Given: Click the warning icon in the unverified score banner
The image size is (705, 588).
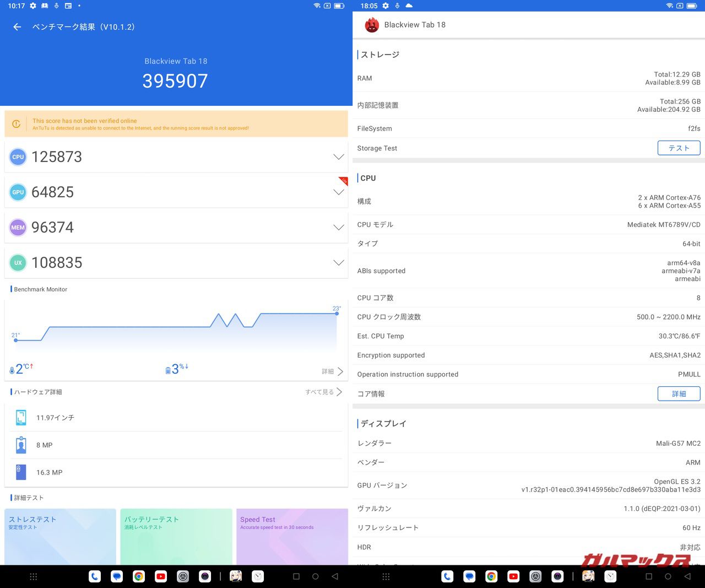Looking at the screenshot, I should [x=17, y=124].
